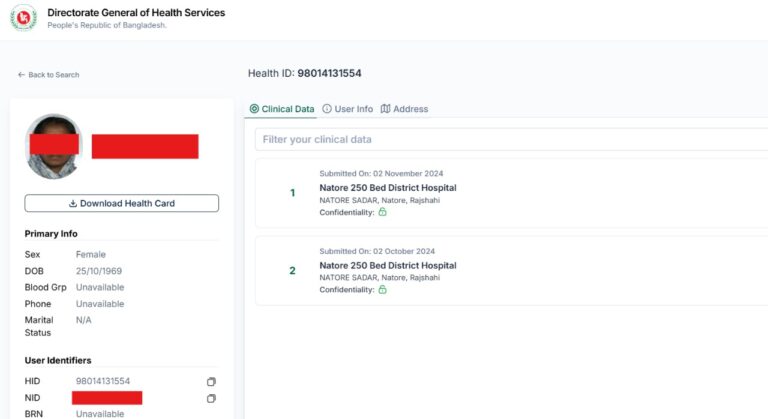Click the DGHS government logo
The width and height of the screenshot is (768, 419).
pyautogui.click(x=23, y=19)
